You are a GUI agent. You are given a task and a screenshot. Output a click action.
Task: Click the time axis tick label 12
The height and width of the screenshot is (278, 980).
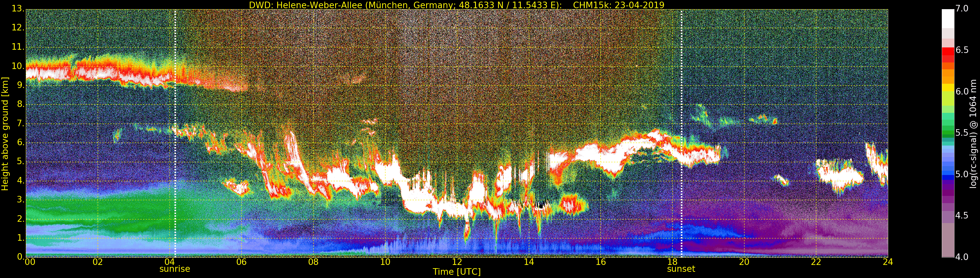click(x=457, y=262)
